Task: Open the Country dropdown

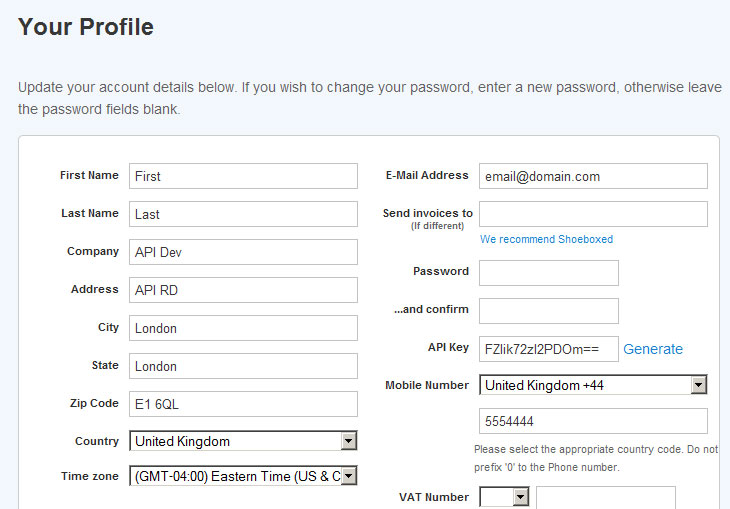Action: 243,441
